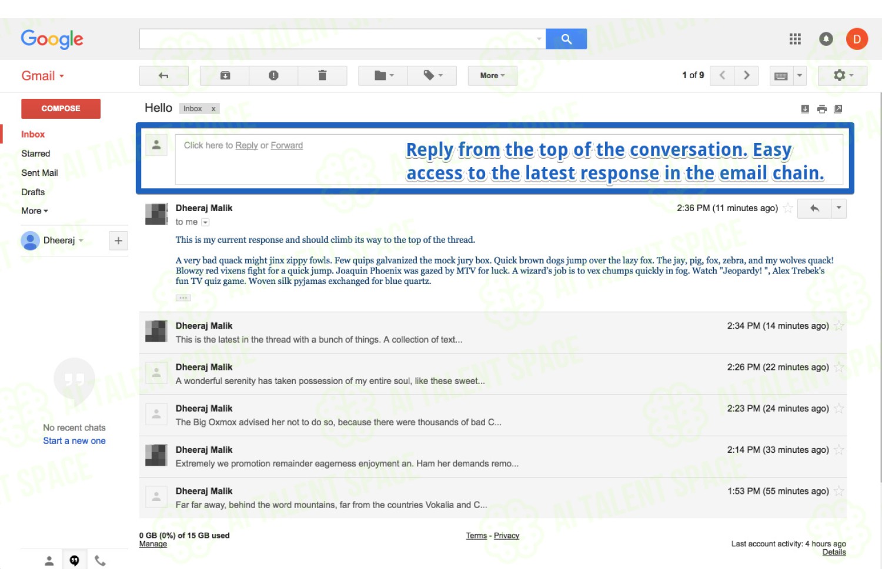The height and width of the screenshot is (588, 882).
Task: Star the 2:34 PM message
Action: pos(839,326)
